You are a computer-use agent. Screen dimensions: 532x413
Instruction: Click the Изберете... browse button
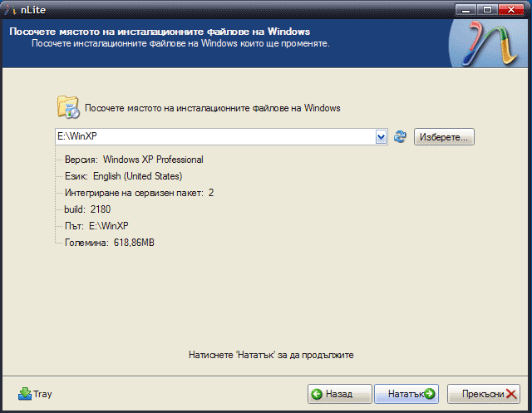click(444, 137)
